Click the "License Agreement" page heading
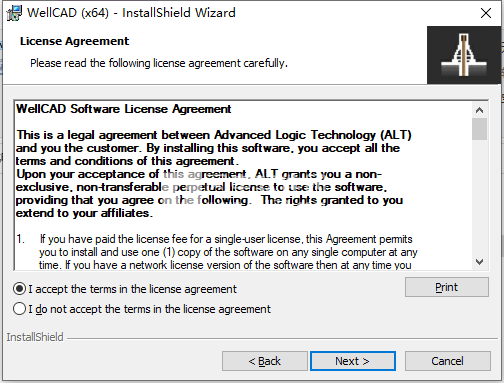This screenshot has width=504, height=383. 74,41
